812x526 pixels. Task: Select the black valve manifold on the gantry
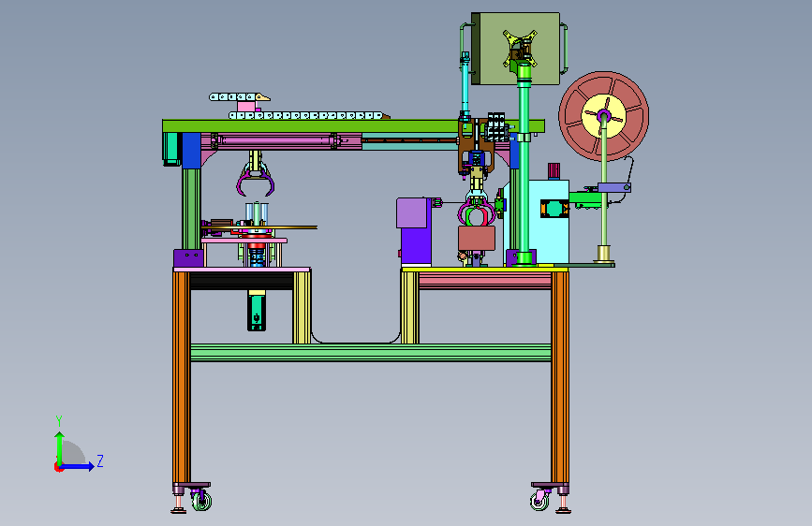click(496, 127)
